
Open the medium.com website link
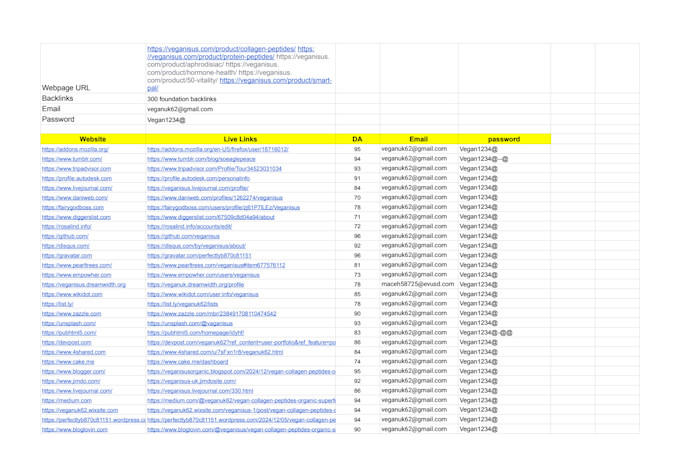tap(67, 400)
